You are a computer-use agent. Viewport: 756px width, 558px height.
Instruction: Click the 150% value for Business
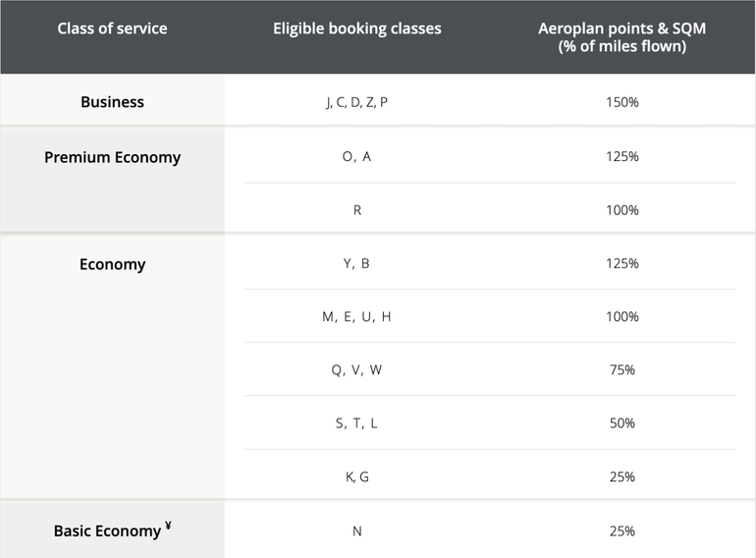(621, 102)
